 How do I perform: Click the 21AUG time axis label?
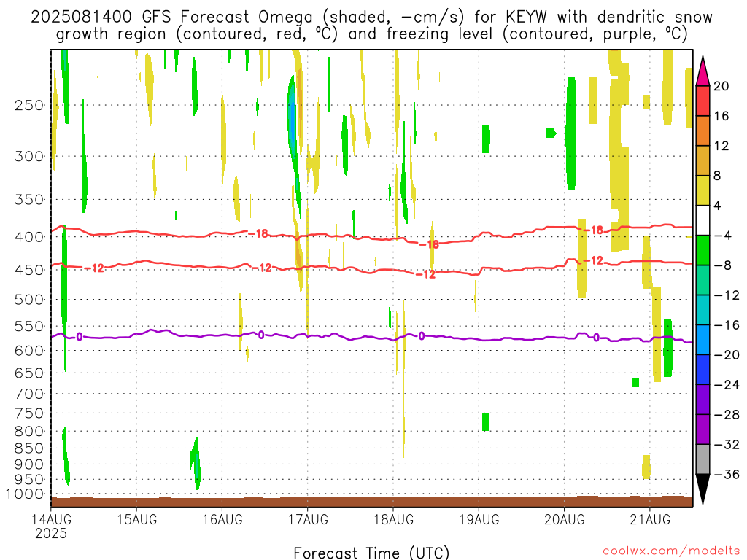click(650, 519)
